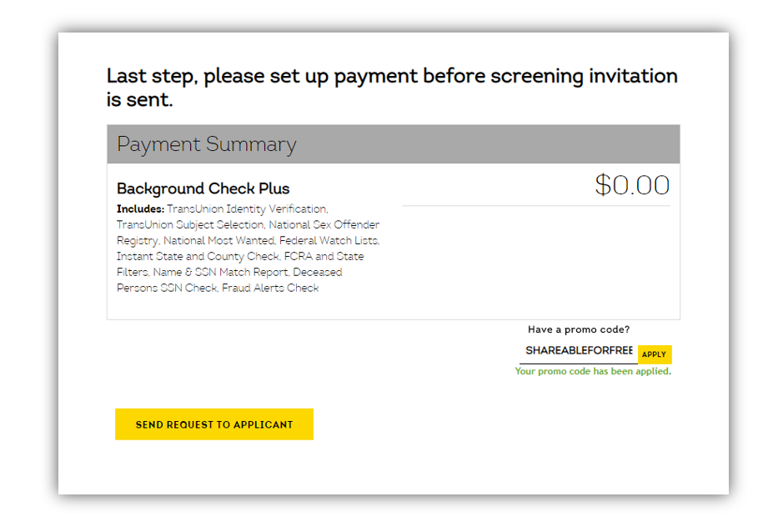Click the Send Request to Applicant button
Viewport: 783px width, 532px height.
coord(214,424)
